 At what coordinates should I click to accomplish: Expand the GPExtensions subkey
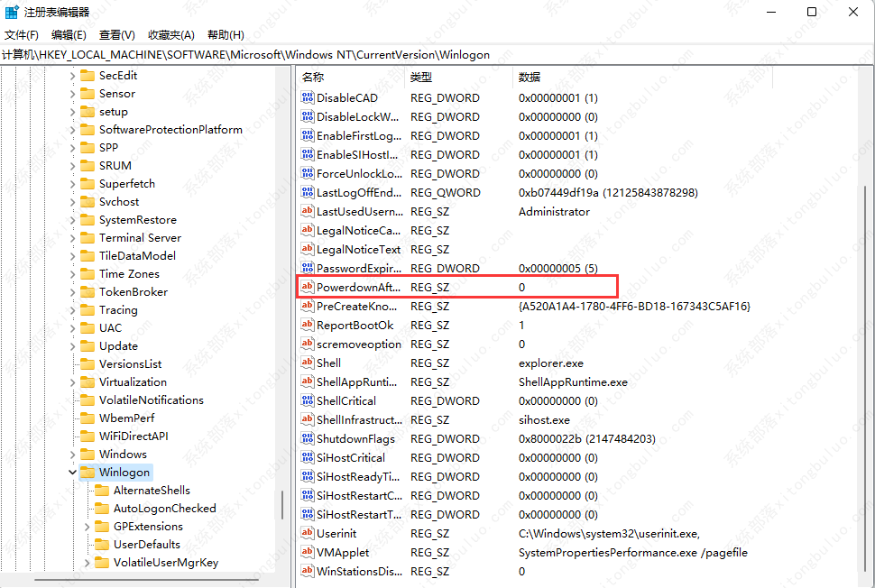point(87,526)
